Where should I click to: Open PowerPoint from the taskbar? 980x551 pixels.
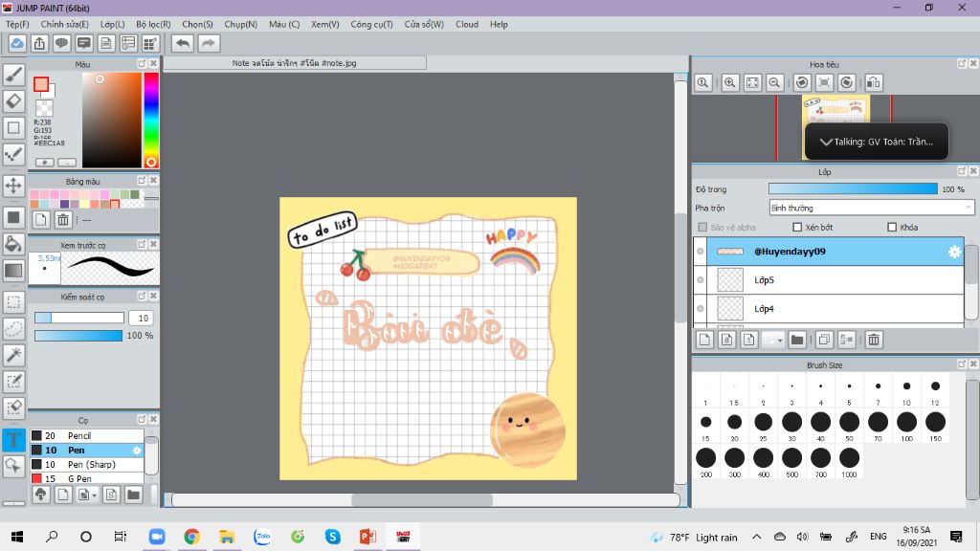(367, 537)
